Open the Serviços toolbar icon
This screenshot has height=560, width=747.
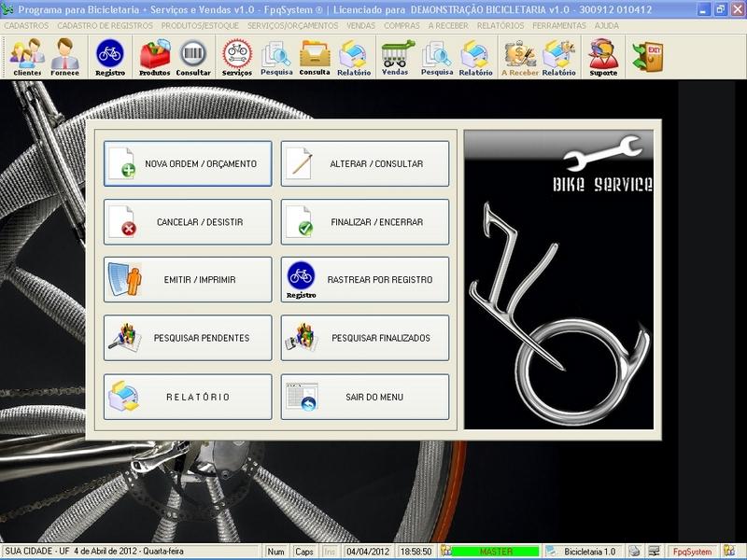coord(237,58)
